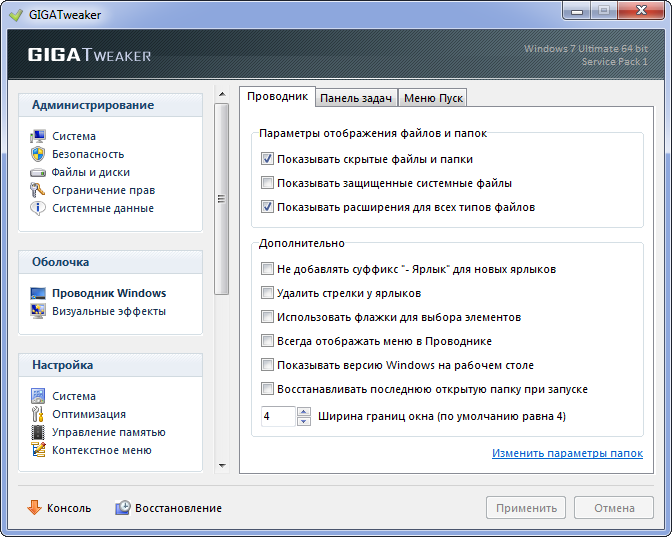The width and height of the screenshot is (672, 537).
Task: Click the Контекстное меню icon
Action: pos(38,450)
